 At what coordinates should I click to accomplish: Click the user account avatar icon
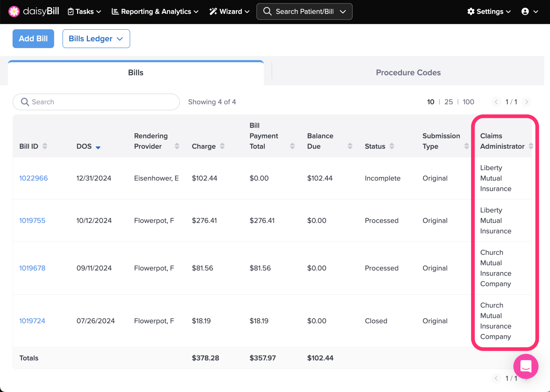coord(525,12)
